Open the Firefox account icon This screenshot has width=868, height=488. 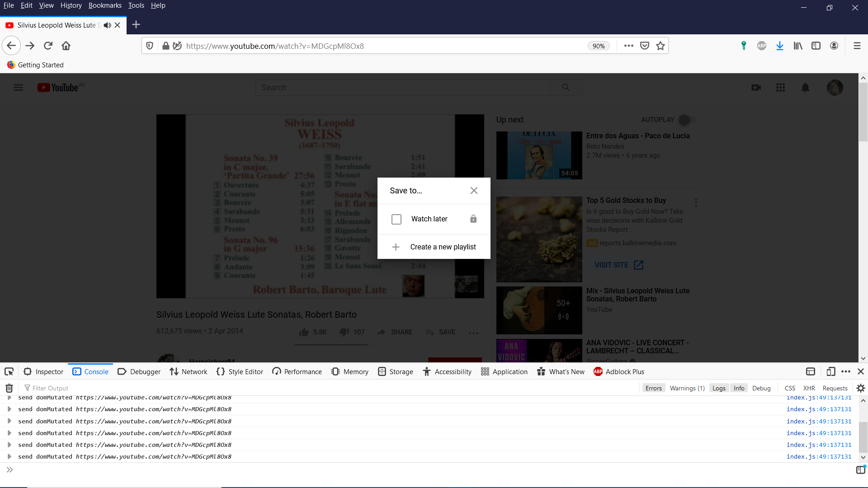pos(834,46)
